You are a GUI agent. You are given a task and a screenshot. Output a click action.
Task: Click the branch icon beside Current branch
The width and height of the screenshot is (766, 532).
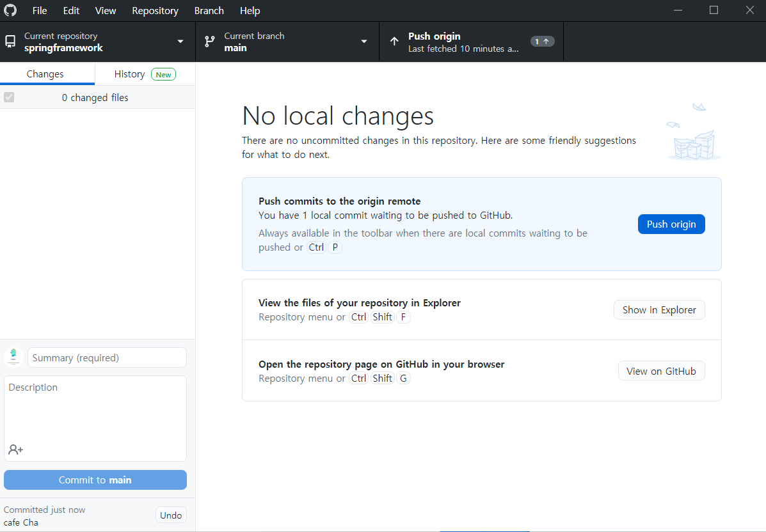[209, 42]
